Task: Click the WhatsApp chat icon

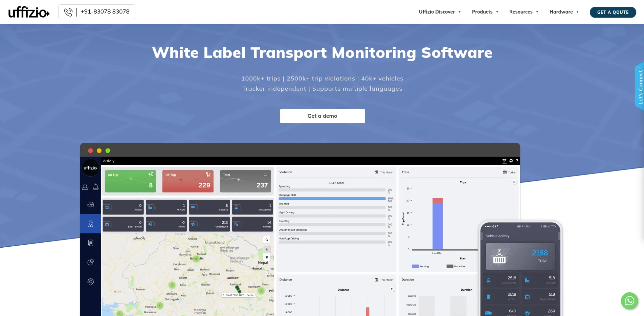Action: 629,300
